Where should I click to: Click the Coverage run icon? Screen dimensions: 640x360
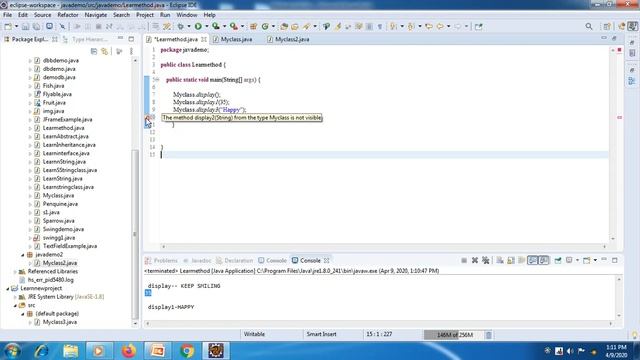pos(216,26)
